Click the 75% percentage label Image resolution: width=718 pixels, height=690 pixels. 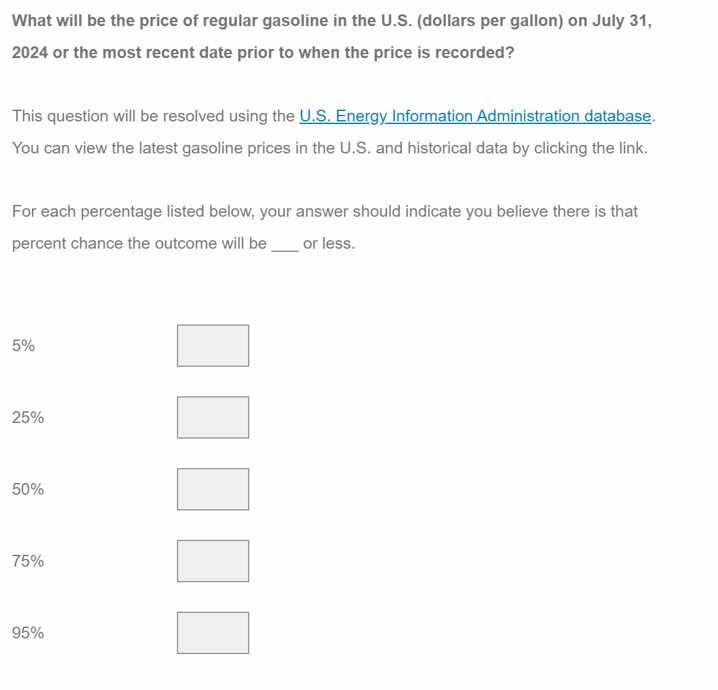coord(28,562)
